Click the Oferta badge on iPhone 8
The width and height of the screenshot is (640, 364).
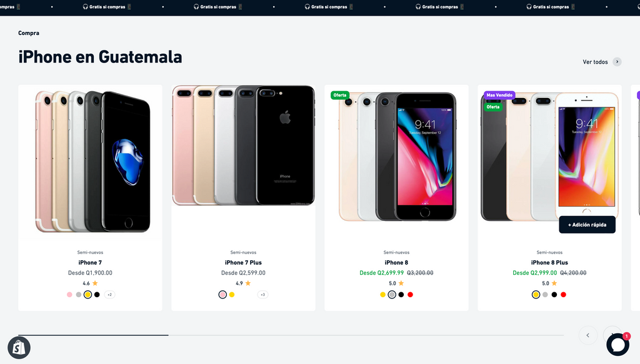click(x=339, y=95)
